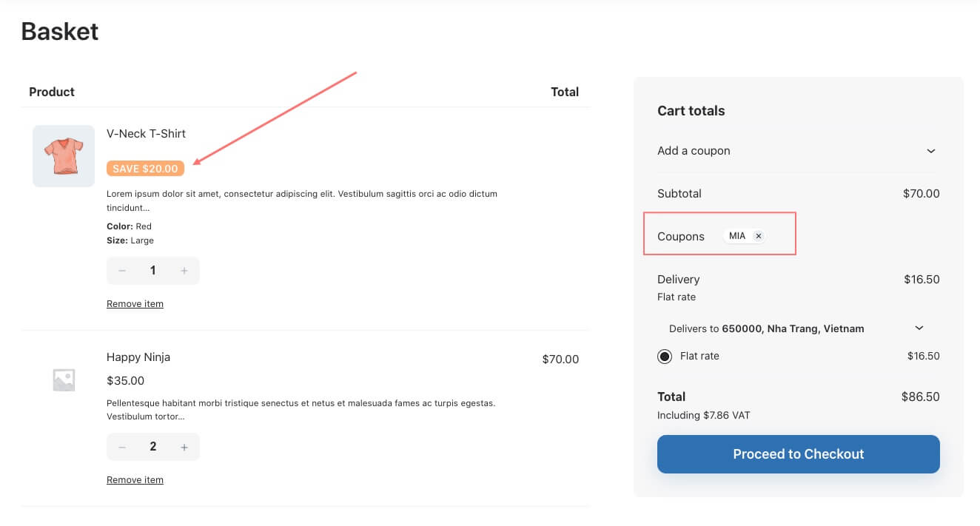This screenshot has height=526, width=980.
Task: Remove the V-Neck T-Shirt item
Action: [x=135, y=304]
